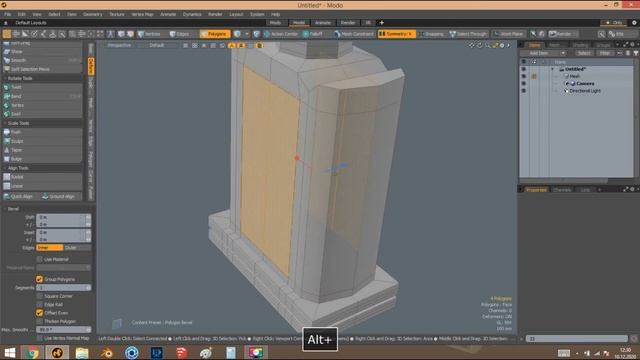Open Chrome from the Windows taskbar
The height and width of the screenshot is (360, 640).
click(32, 353)
